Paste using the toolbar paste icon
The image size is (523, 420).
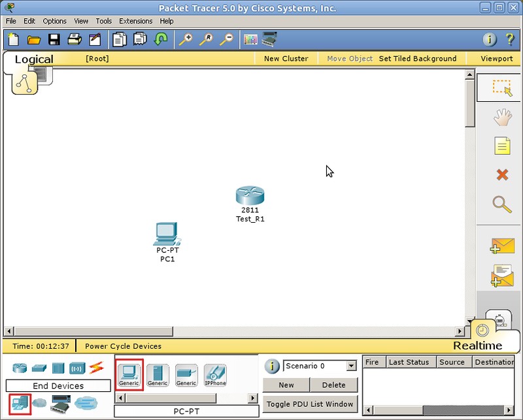click(x=140, y=39)
